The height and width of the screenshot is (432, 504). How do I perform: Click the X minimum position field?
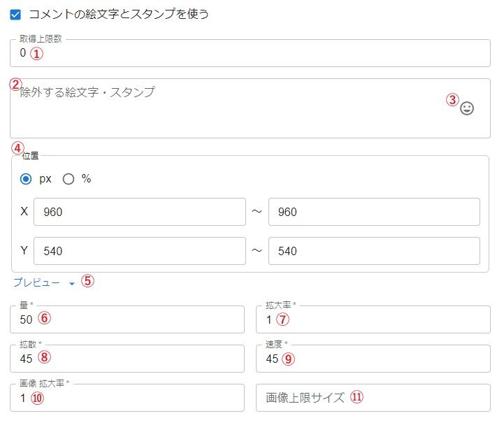pyautogui.click(x=140, y=212)
